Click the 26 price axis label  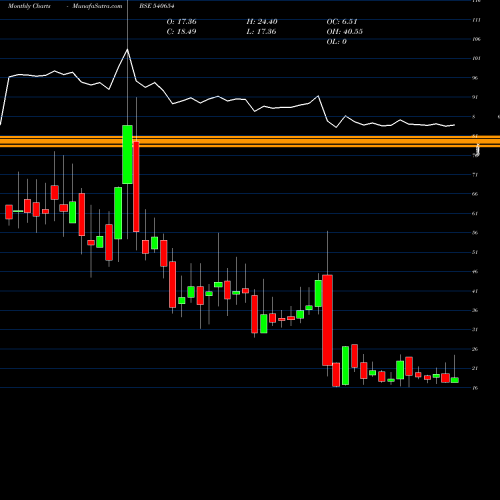click(475, 349)
